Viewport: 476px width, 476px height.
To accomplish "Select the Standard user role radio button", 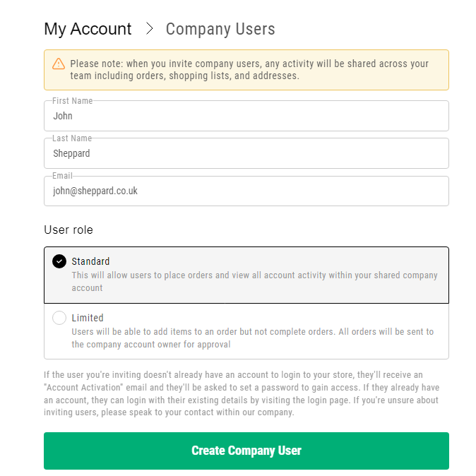I will [59, 261].
